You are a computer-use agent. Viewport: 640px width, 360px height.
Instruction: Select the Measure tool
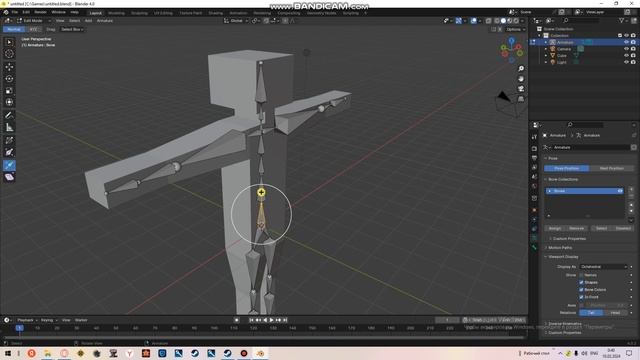click(9, 127)
